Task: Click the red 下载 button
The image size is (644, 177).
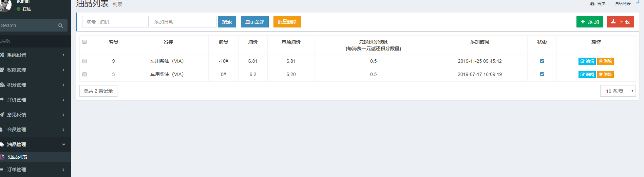Action: click(620, 22)
